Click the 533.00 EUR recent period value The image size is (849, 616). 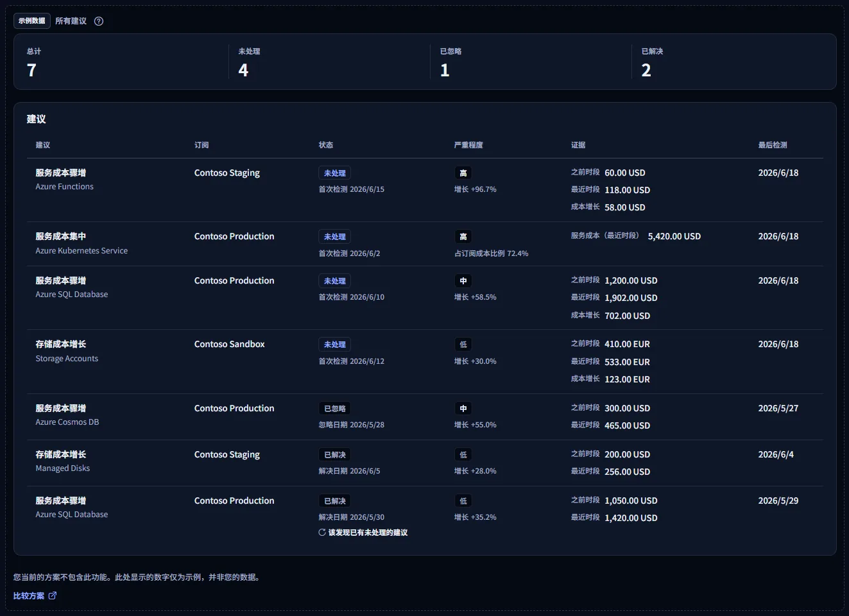(627, 362)
